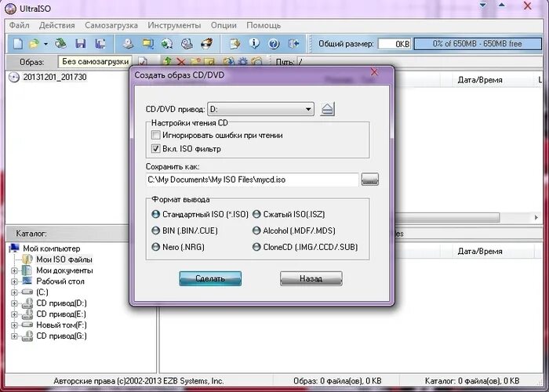Image resolution: width=549 pixels, height=392 pixels.
Task: Select Alcohol (.MDF/.MDS) radio button
Action: tap(256, 230)
